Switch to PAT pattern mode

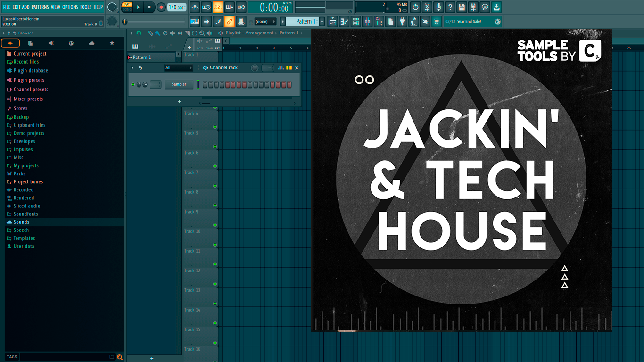[x=127, y=4]
